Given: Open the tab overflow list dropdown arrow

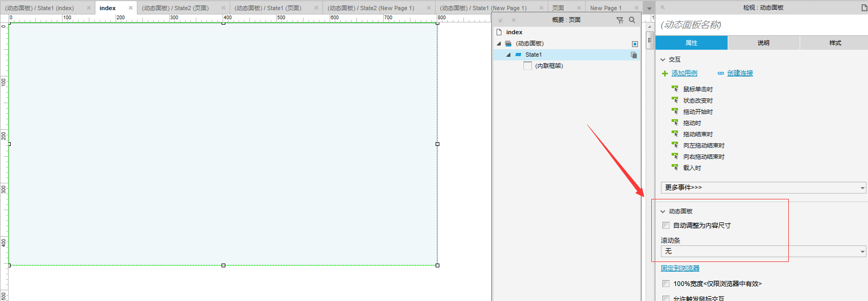Looking at the screenshot, I should [649, 9].
